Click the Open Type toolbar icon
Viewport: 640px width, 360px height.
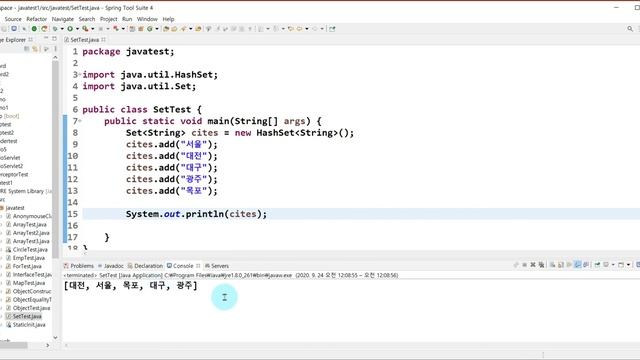[166, 29]
